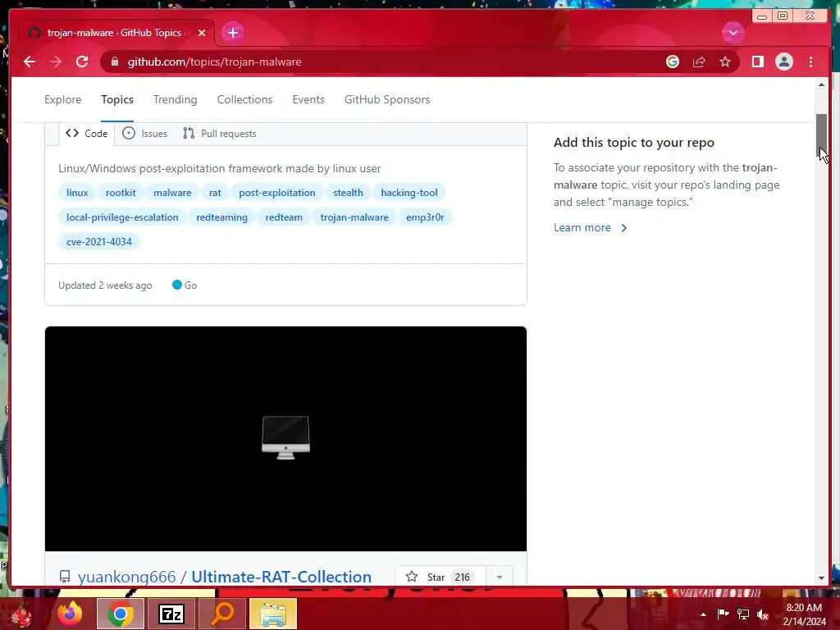Open the Start menu orb

point(21,614)
